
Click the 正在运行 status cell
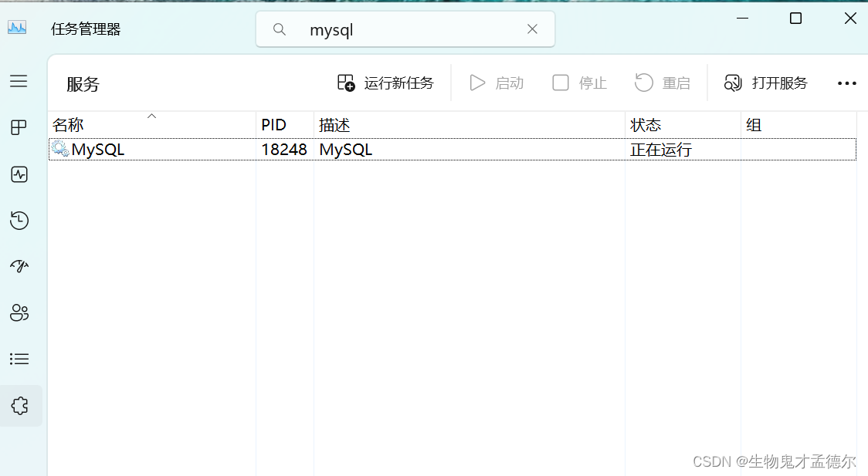click(x=661, y=150)
